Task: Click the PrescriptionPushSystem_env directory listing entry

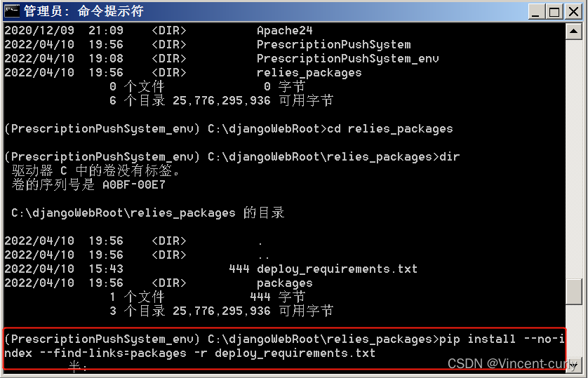Action: tap(347, 59)
